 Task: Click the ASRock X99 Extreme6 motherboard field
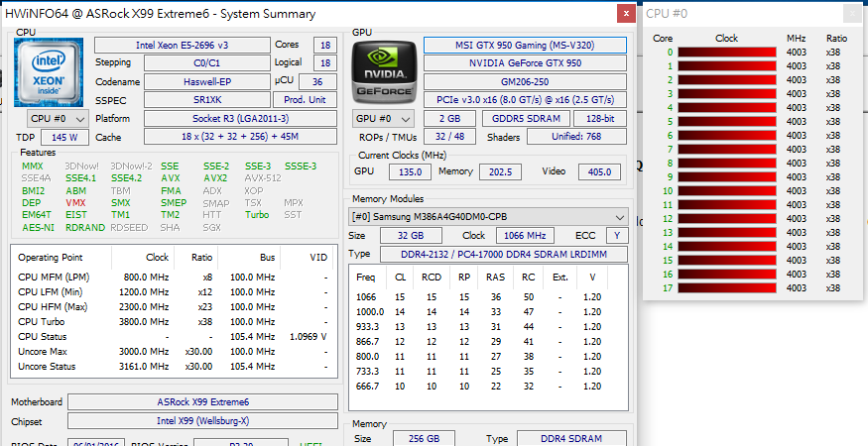pyautogui.click(x=202, y=402)
